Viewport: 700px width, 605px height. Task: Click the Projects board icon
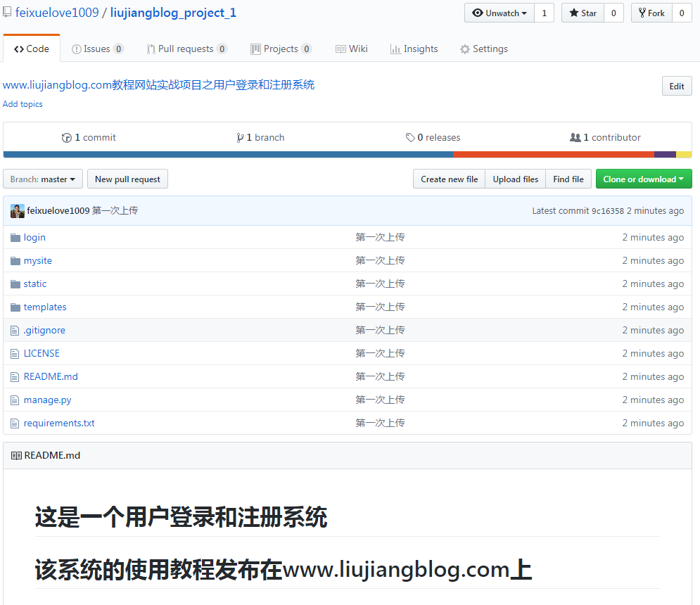255,49
